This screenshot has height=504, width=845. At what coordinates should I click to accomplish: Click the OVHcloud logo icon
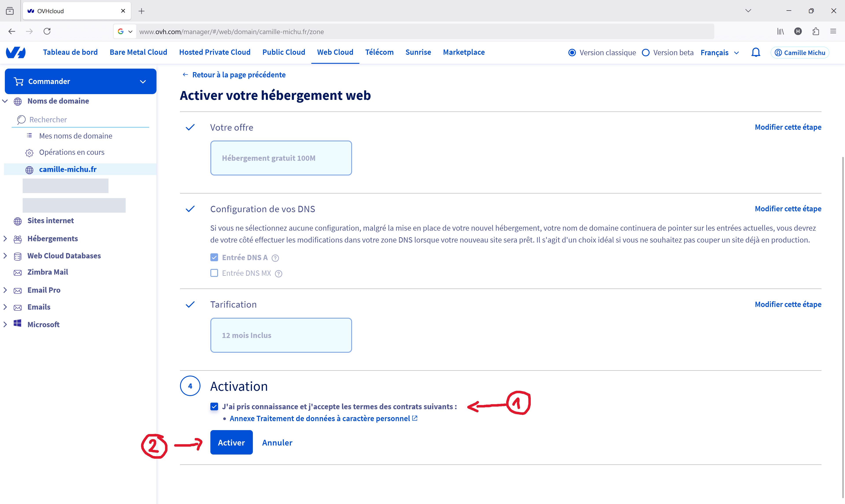[x=16, y=52]
